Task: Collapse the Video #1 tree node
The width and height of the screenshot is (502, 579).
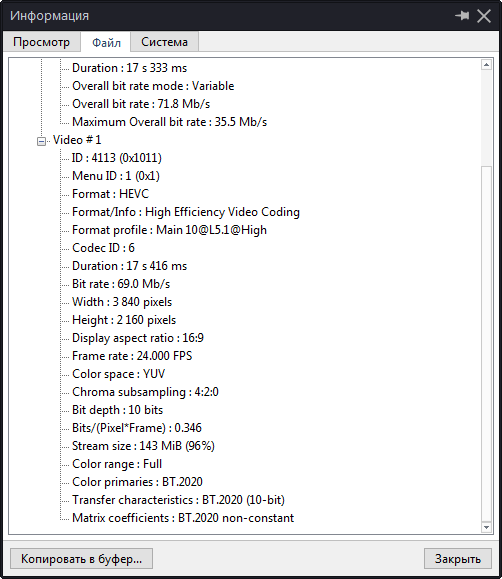Action: (41, 141)
